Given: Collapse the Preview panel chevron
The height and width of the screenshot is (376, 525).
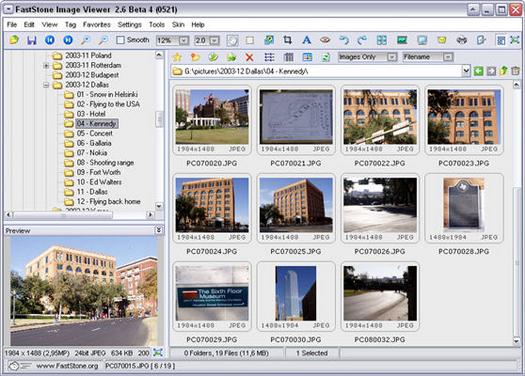Looking at the screenshot, I should click(x=159, y=230).
